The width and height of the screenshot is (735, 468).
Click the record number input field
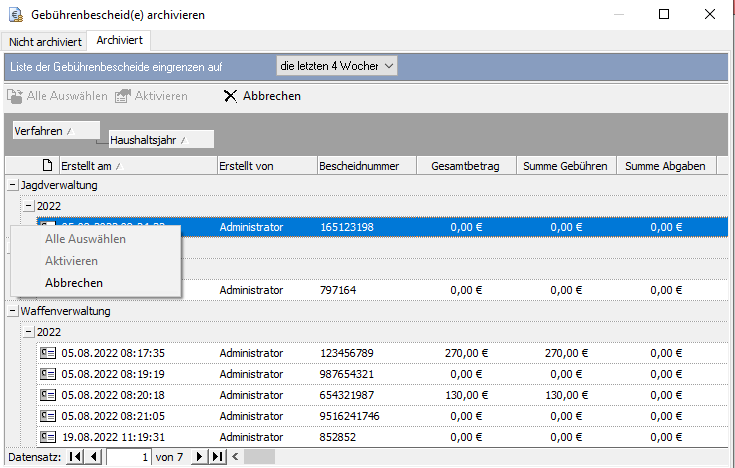[128, 457]
